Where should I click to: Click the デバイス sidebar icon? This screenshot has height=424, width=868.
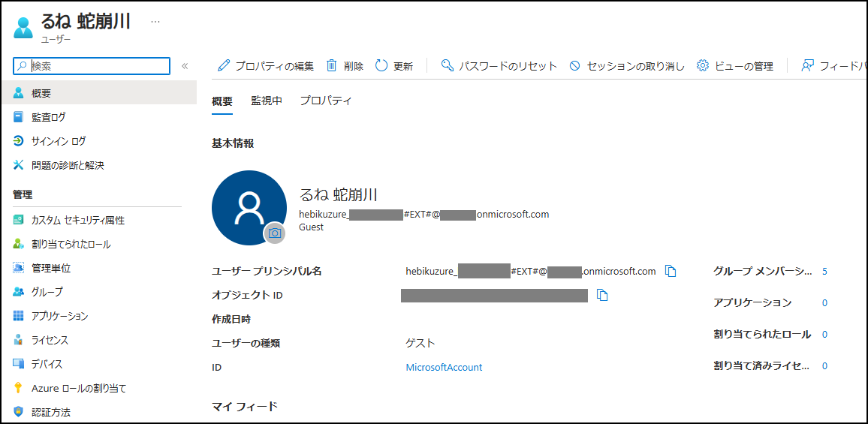click(x=19, y=364)
